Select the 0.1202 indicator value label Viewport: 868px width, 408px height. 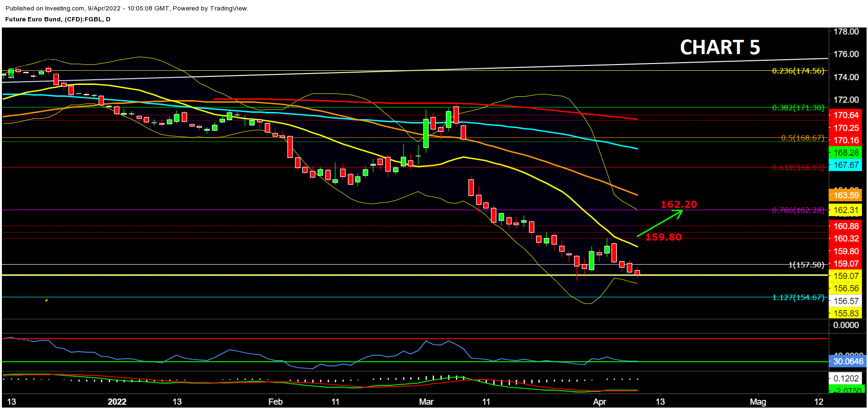point(846,379)
